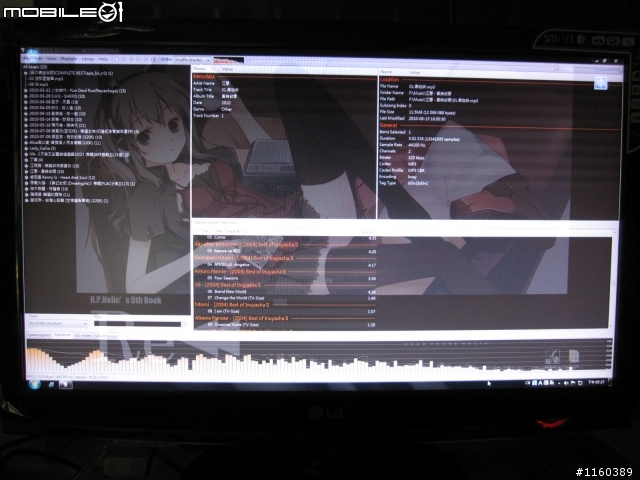
Task: Select the track 05 Four Seasons
Action: tap(285, 278)
